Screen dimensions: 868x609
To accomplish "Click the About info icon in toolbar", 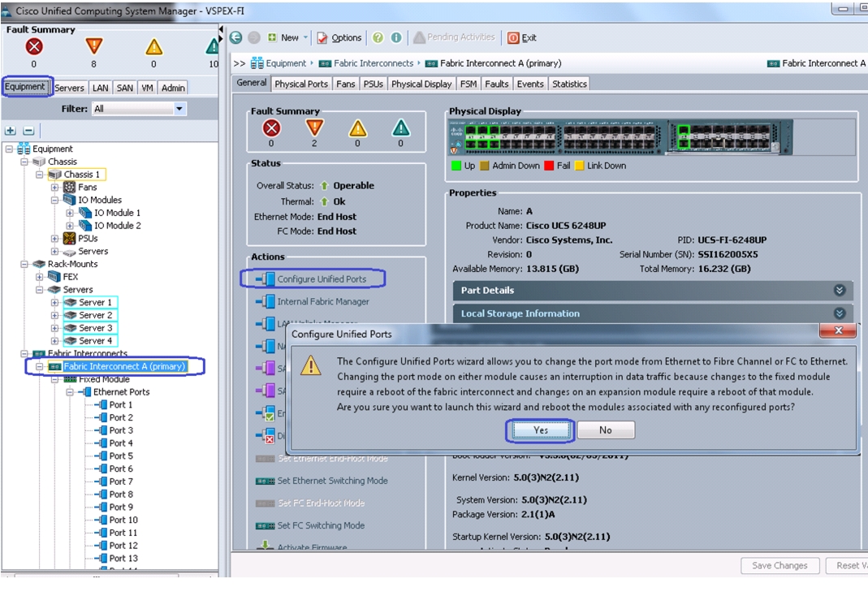I will (x=396, y=37).
